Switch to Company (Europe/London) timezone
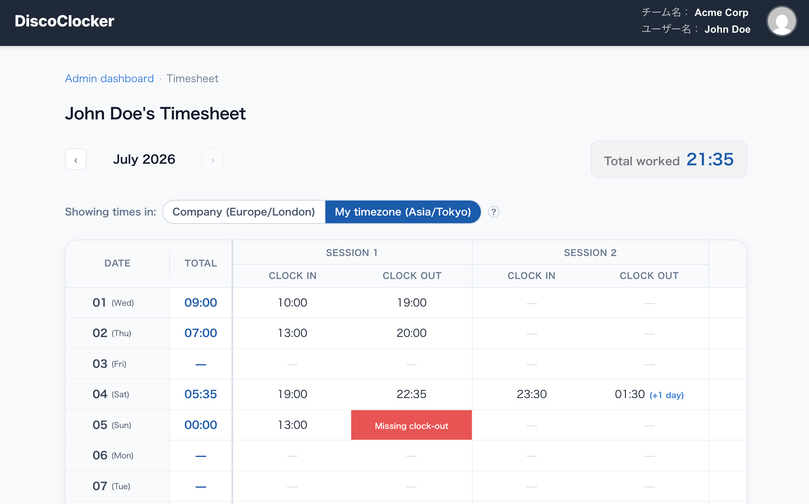 tap(244, 212)
